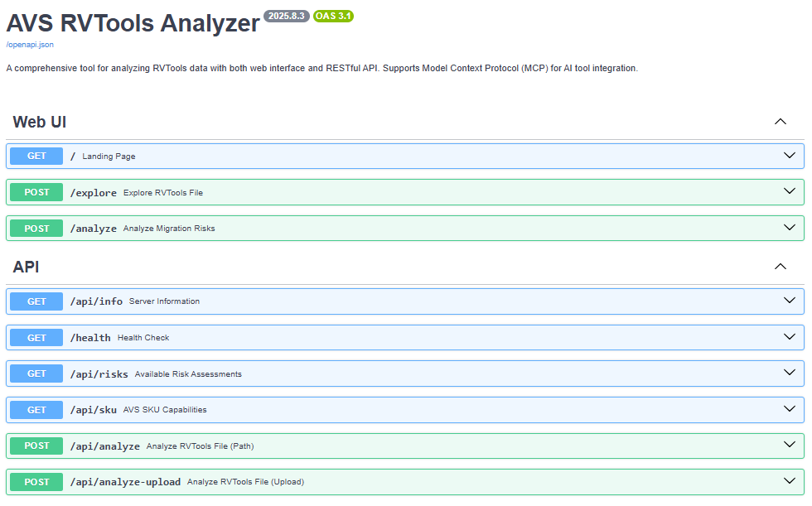
Task: Expand the GET /api/risks chevron
Action: pos(789,373)
